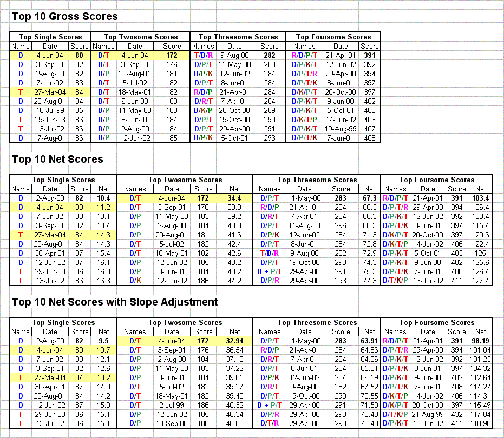Click the 14.0 slope-adjusted net cell
The width and height of the screenshot is (504, 438).
coord(103,387)
